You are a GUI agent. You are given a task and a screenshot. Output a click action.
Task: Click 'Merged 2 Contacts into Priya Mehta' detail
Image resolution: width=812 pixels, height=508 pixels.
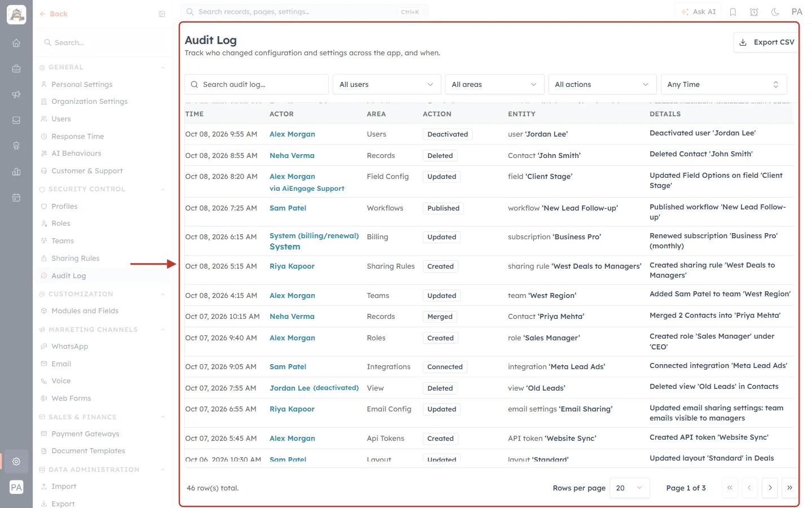pos(715,316)
